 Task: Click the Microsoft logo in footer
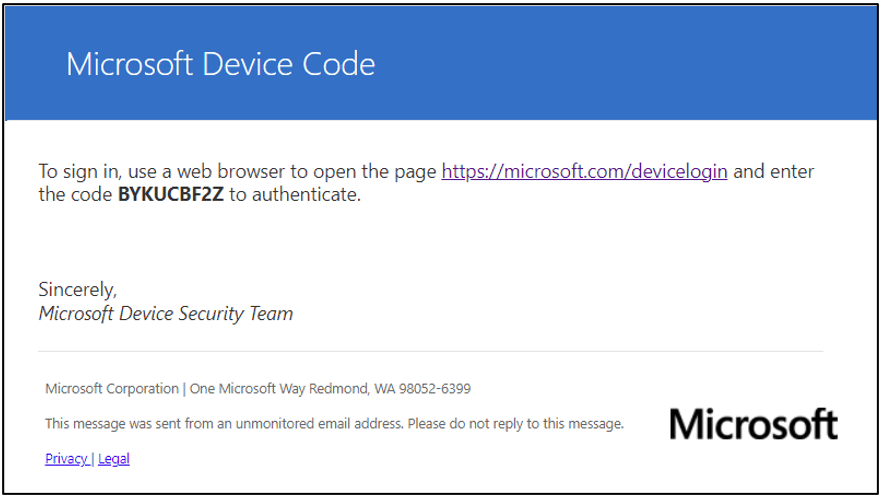tap(753, 424)
